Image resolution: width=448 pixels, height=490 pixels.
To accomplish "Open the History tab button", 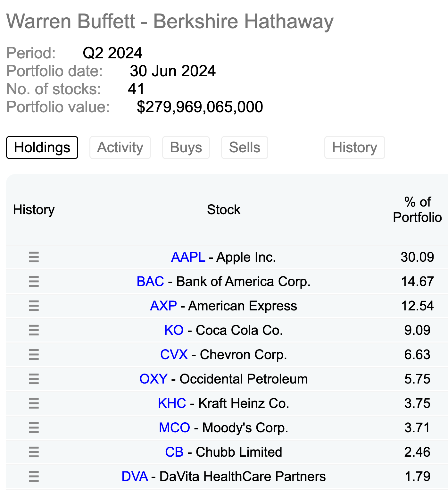I will click(x=354, y=148).
